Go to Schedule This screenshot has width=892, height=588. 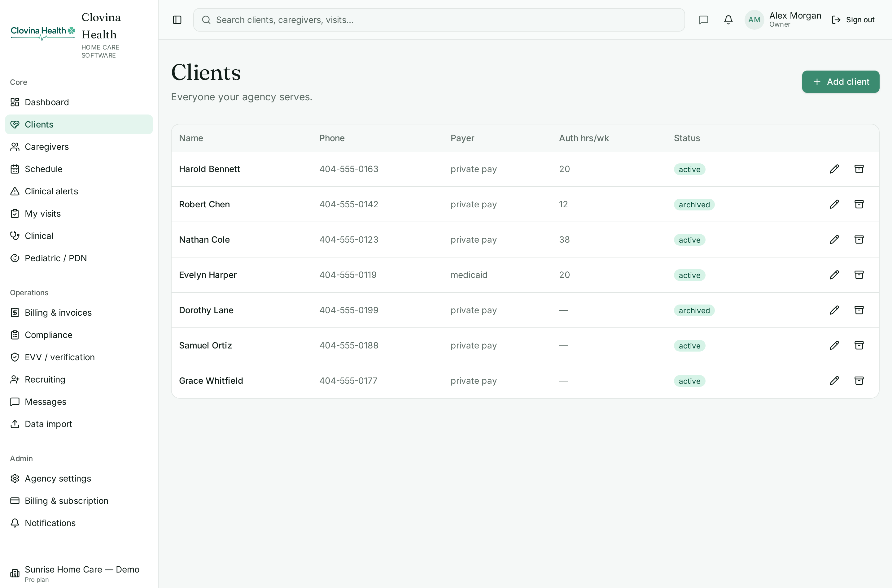[x=79, y=169]
